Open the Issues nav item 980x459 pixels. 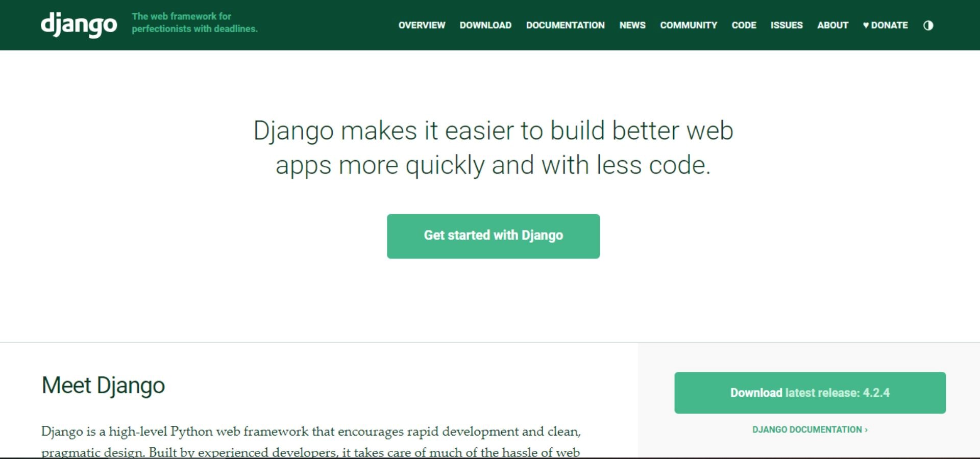click(x=787, y=25)
